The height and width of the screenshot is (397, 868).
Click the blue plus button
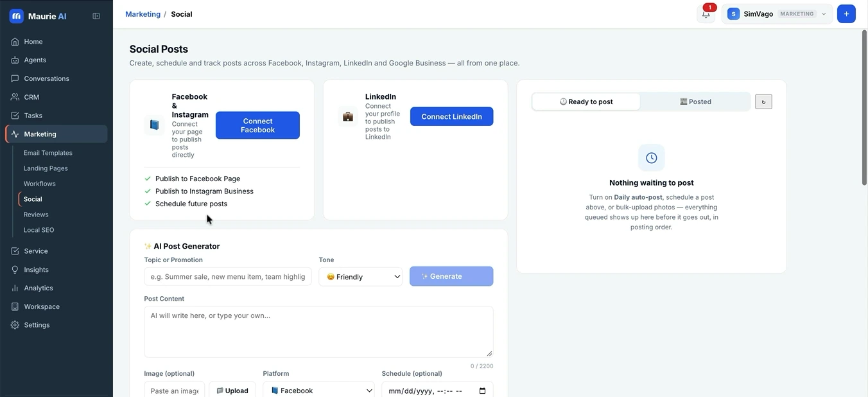(x=846, y=14)
